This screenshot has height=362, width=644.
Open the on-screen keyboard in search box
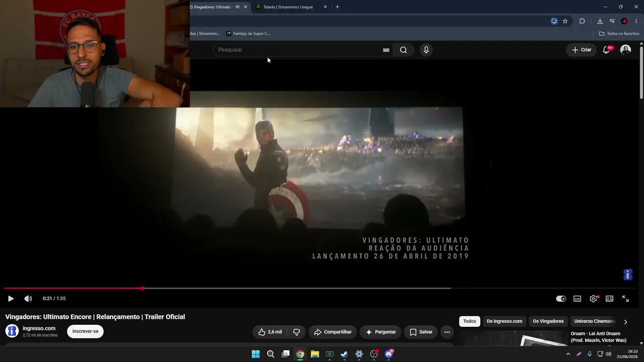pos(386,50)
